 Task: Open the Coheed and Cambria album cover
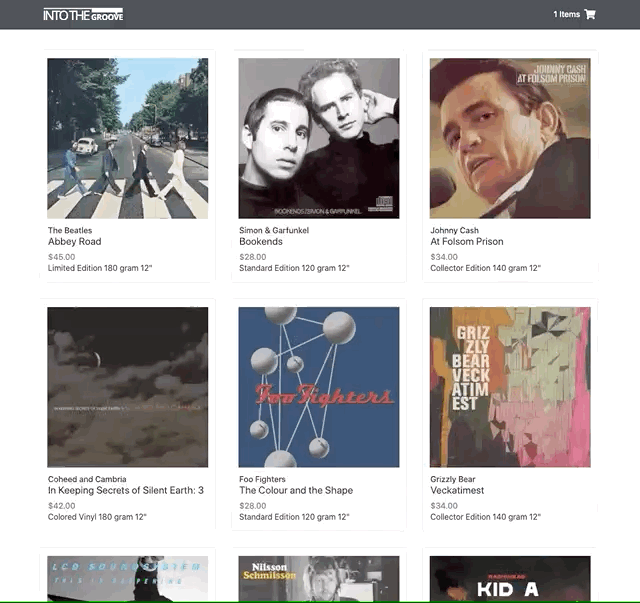[128, 387]
